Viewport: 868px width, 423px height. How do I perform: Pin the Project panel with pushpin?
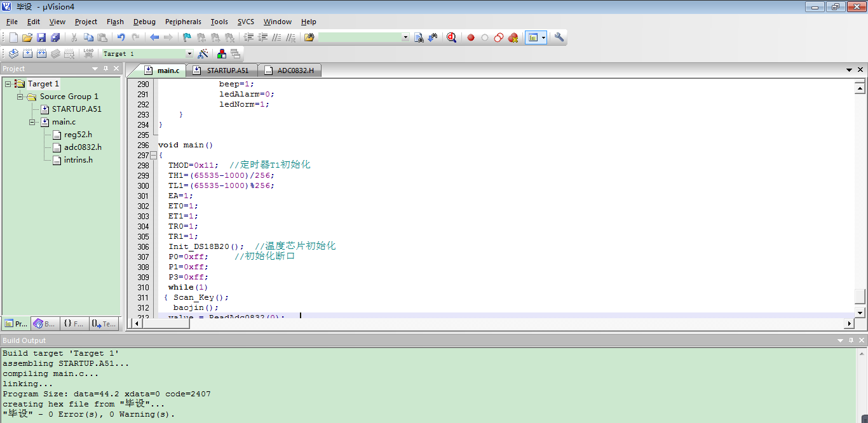[x=105, y=69]
